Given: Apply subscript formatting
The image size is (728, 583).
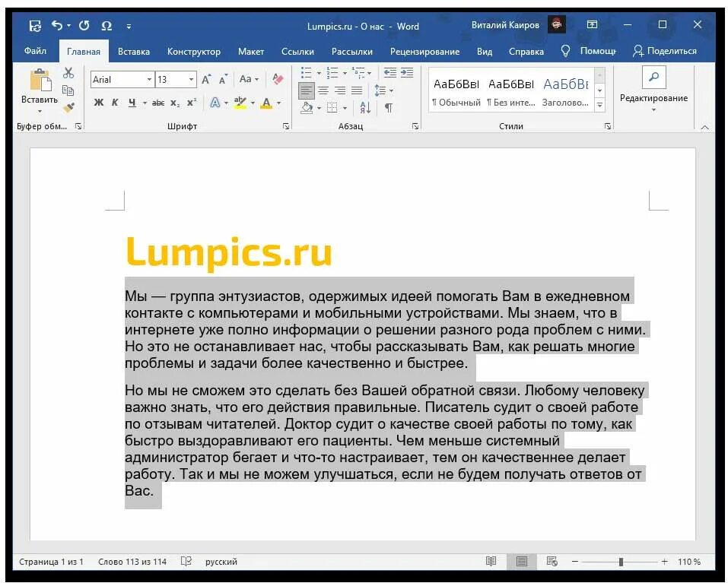Looking at the screenshot, I should [x=174, y=103].
